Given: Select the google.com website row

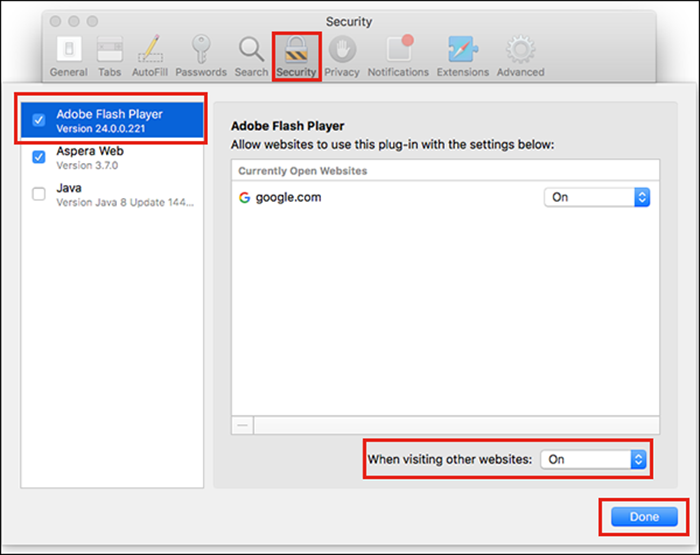Looking at the screenshot, I should click(x=445, y=197).
